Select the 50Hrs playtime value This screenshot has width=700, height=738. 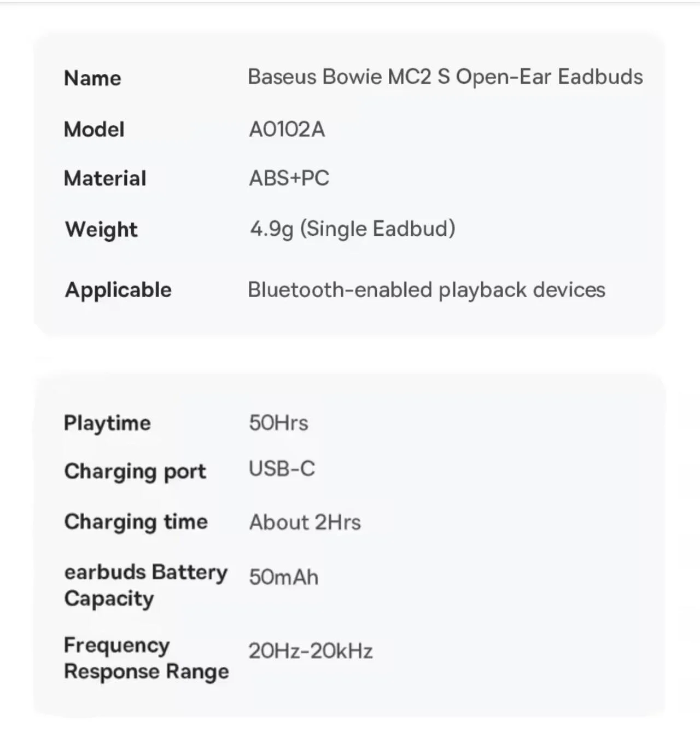pos(278,423)
